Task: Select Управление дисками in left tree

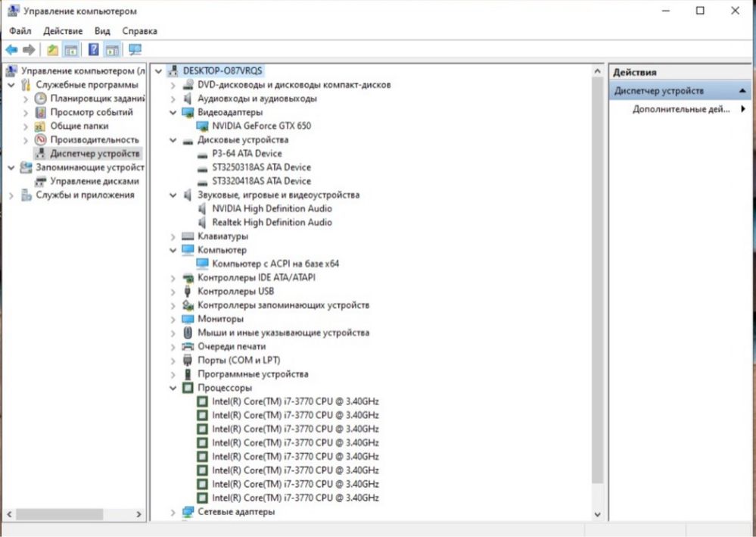Action: tap(95, 182)
